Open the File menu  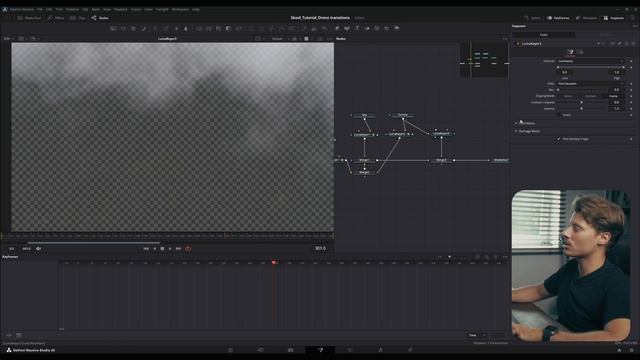40,9
